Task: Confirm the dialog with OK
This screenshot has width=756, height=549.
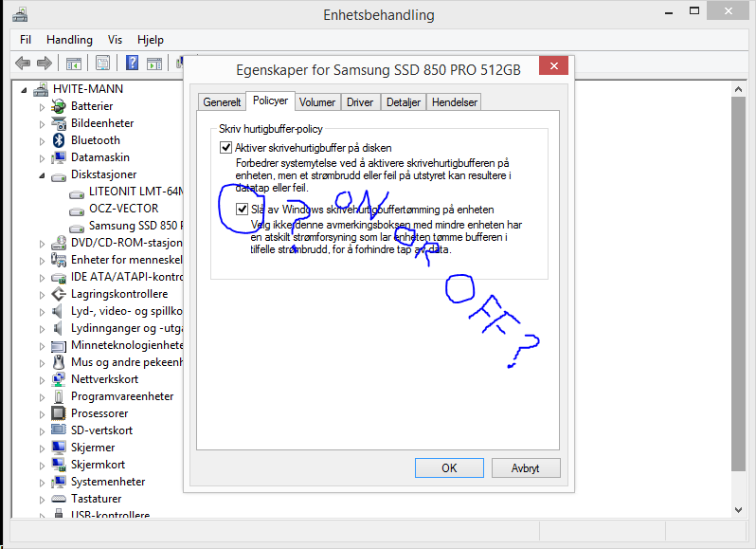Action: tap(449, 468)
